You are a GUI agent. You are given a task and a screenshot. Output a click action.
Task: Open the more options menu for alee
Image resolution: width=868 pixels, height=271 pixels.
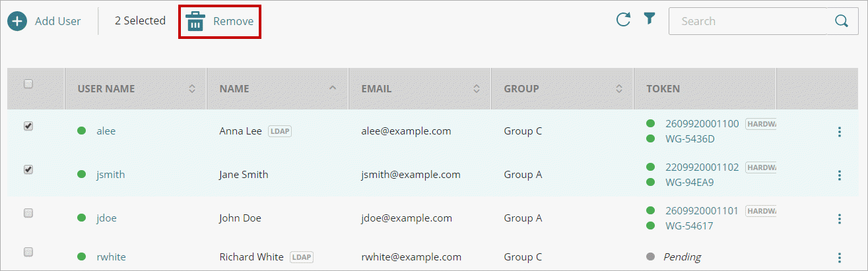pos(840,132)
